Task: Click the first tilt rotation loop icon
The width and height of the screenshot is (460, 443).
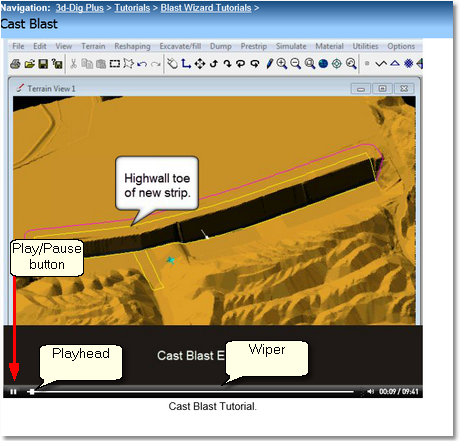Action: tap(241, 63)
